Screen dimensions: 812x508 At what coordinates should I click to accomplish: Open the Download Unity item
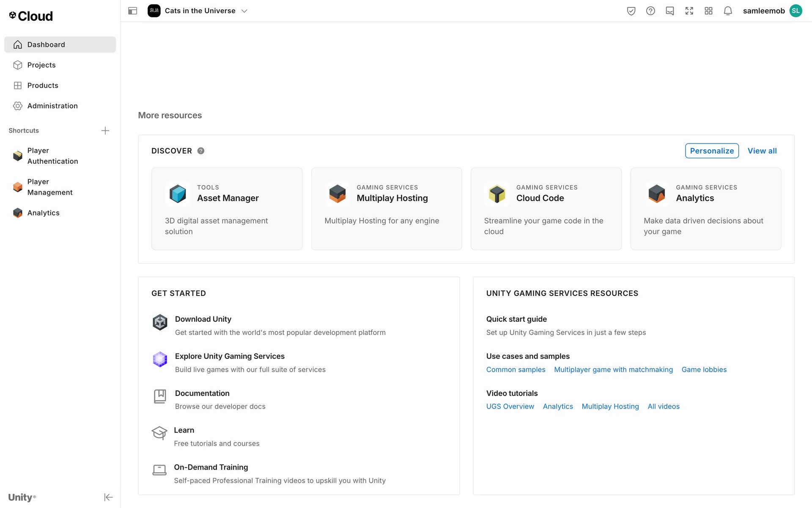pyautogui.click(x=203, y=319)
